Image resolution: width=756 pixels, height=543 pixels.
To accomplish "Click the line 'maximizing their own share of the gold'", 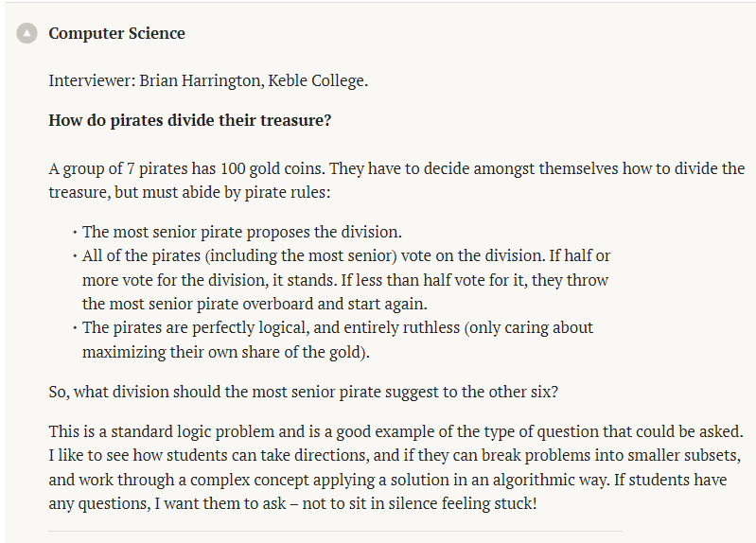I will pos(225,352).
